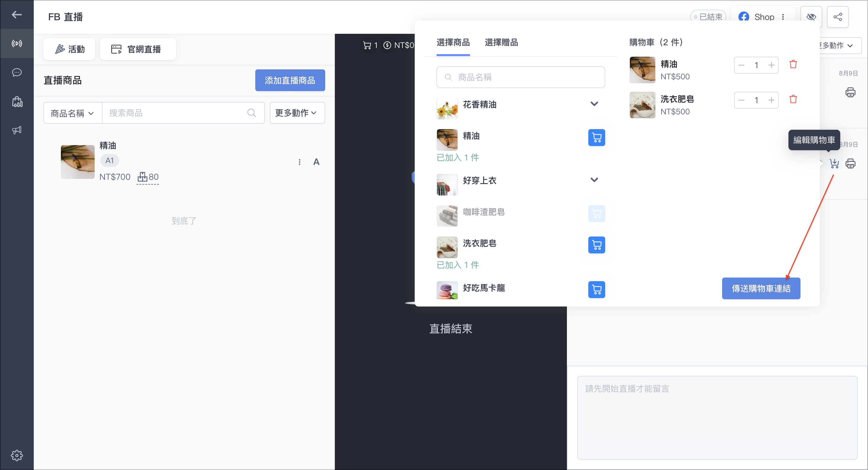Image resolution: width=868 pixels, height=470 pixels.
Task: Open the 商品名稱 filter dropdown
Action: pos(72,113)
